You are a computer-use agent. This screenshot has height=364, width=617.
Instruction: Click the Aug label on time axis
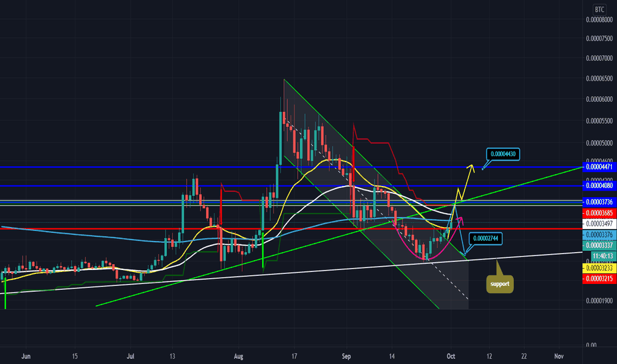point(238,356)
